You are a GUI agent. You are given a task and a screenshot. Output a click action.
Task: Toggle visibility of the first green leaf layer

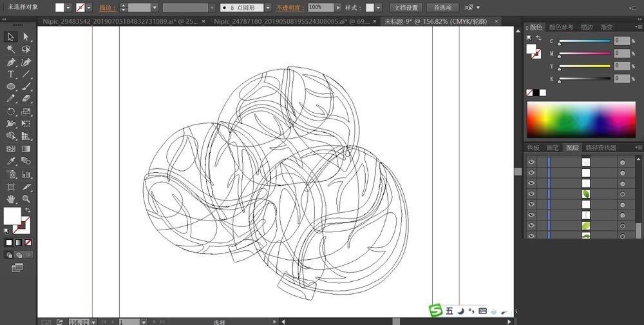click(x=531, y=193)
